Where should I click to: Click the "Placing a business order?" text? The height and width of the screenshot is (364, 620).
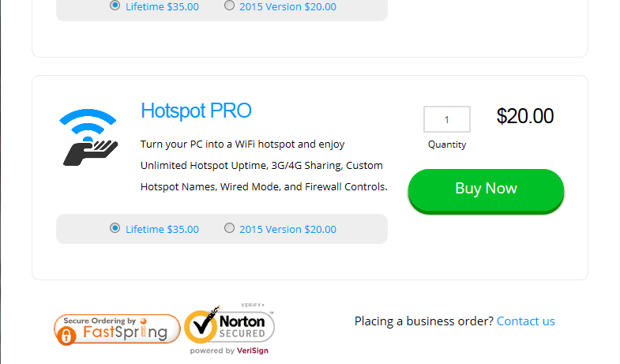(x=424, y=321)
